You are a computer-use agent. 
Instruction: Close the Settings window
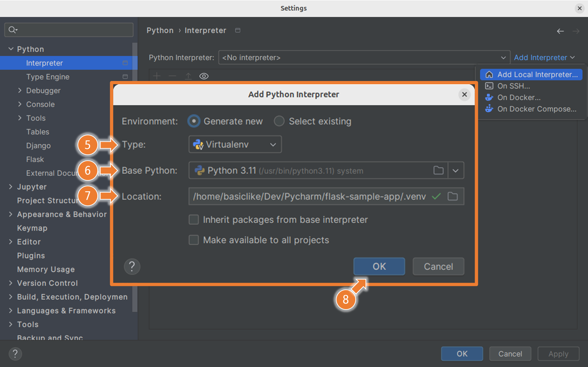[x=580, y=8]
